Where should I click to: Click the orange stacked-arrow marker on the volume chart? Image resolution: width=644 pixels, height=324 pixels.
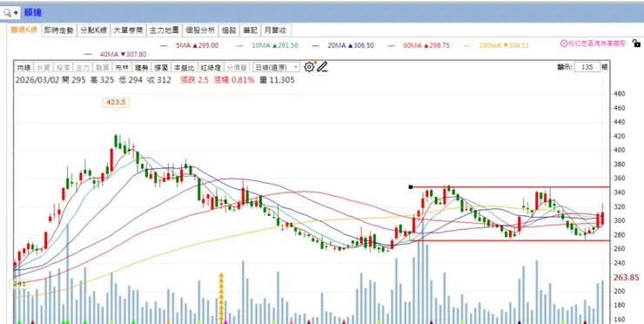pyautogui.click(x=221, y=298)
